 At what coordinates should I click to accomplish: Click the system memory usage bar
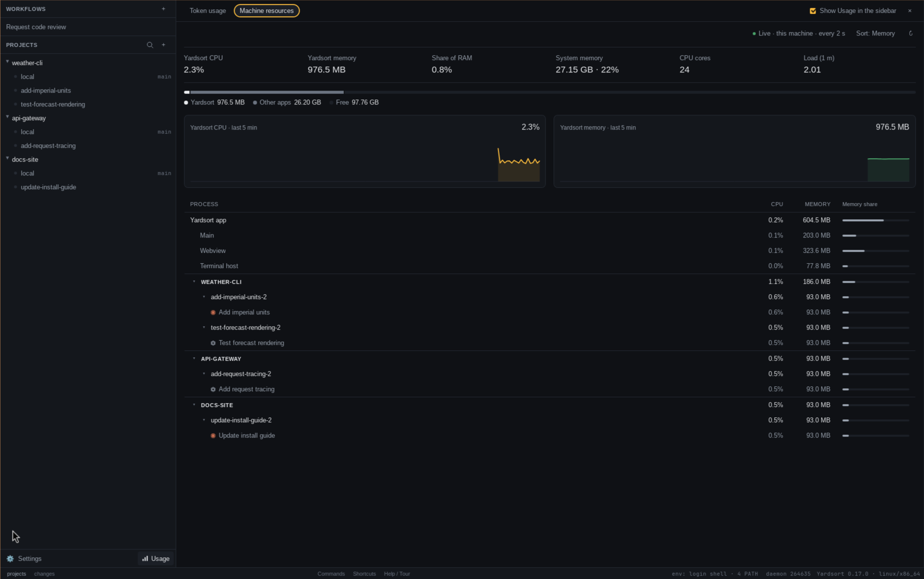pyautogui.click(x=549, y=92)
